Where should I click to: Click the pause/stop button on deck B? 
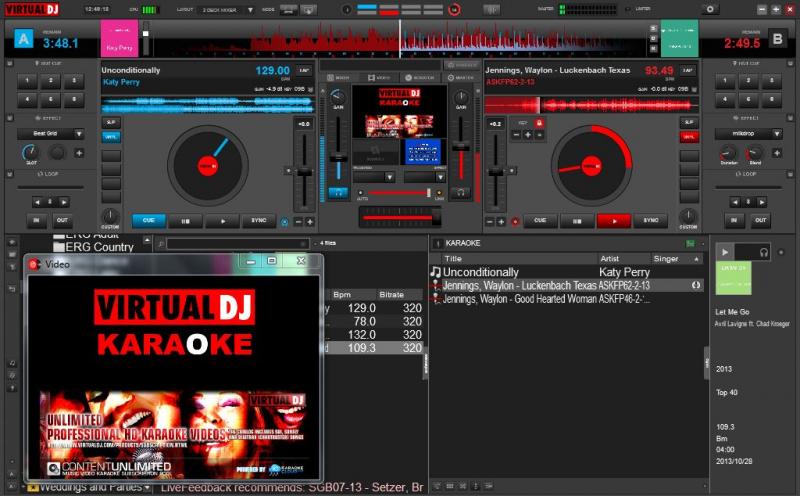coord(577,221)
